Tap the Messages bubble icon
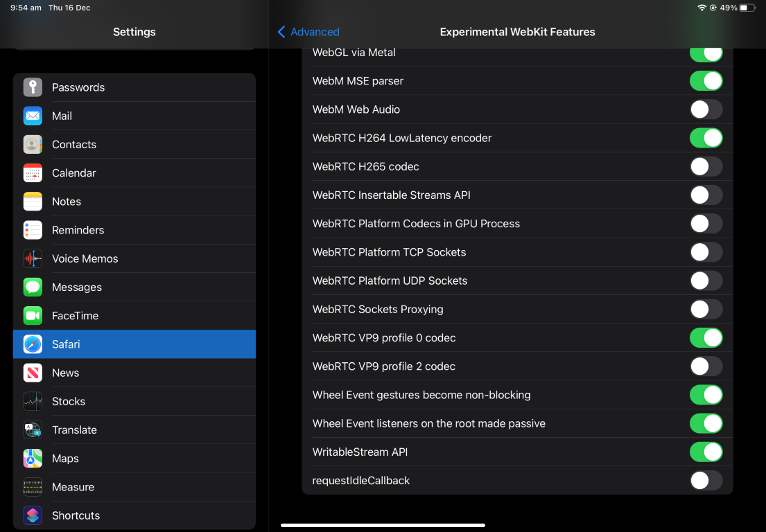 (33, 287)
